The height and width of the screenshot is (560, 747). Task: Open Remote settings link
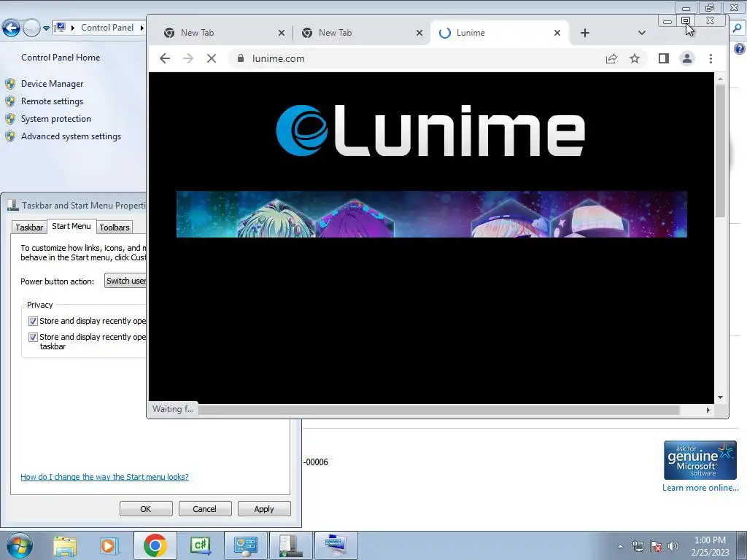(52, 101)
